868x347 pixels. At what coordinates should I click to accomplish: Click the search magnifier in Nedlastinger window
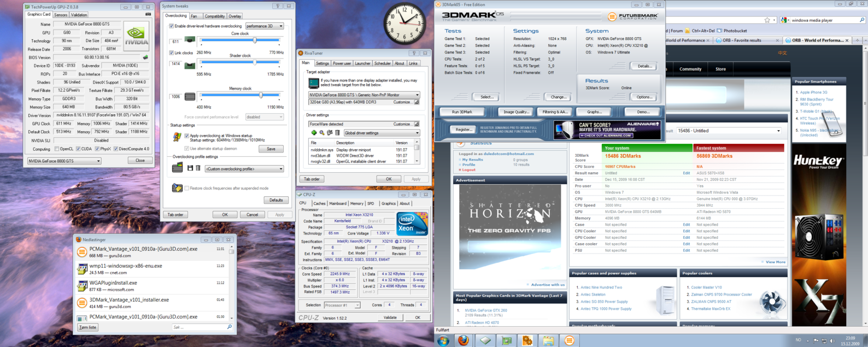click(230, 327)
